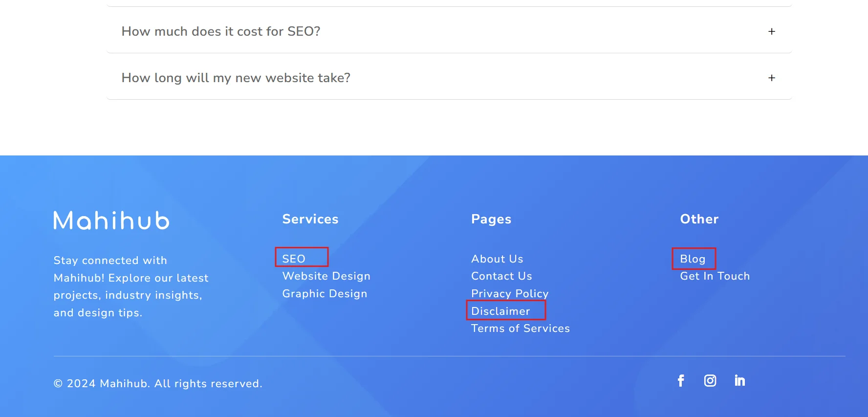Click "How much does it cost for SEO?" text
Screen dimensions: 868x417
(221, 31)
